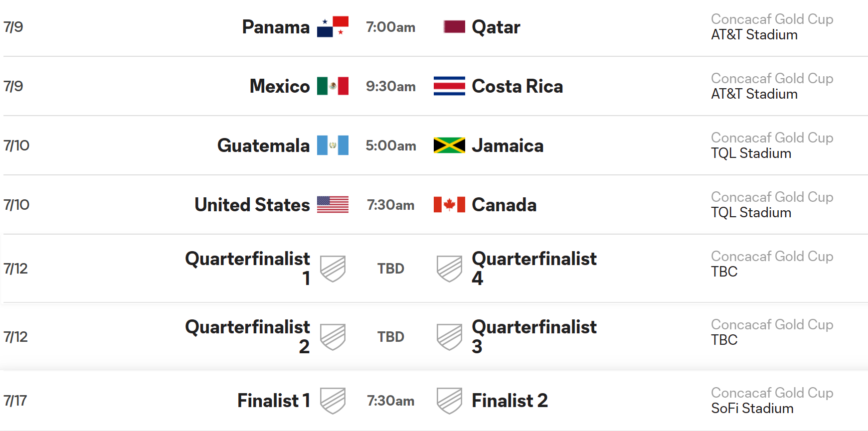Image resolution: width=868 pixels, height=431 pixels.
Task: Click the Jamaica flag icon
Action: (449, 145)
